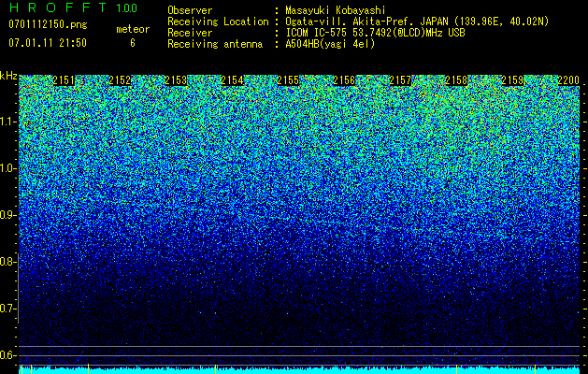Click the 2200 time label
The height and width of the screenshot is (374, 588).
click(569, 80)
